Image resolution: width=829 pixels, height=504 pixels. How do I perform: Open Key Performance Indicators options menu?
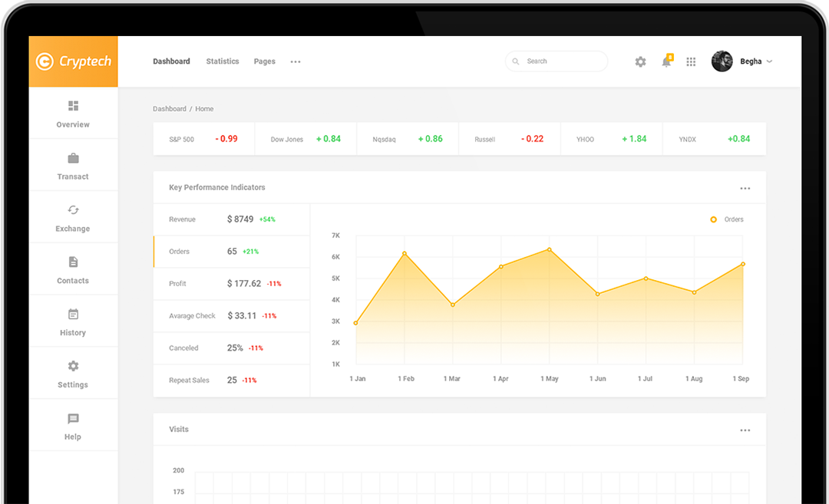coord(745,189)
